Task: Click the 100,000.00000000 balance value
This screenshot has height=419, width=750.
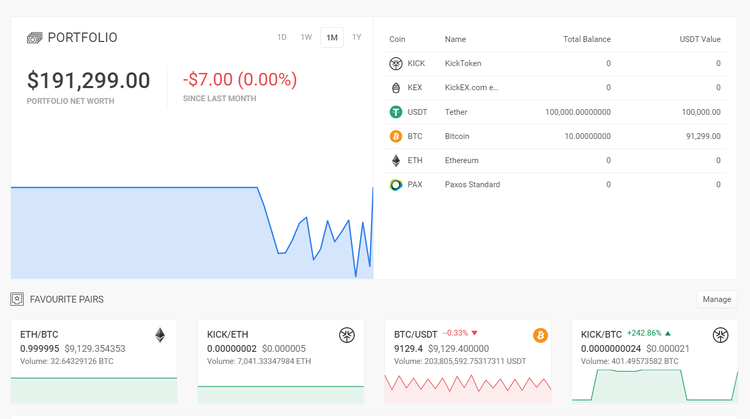Action: (x=578, y=112)
